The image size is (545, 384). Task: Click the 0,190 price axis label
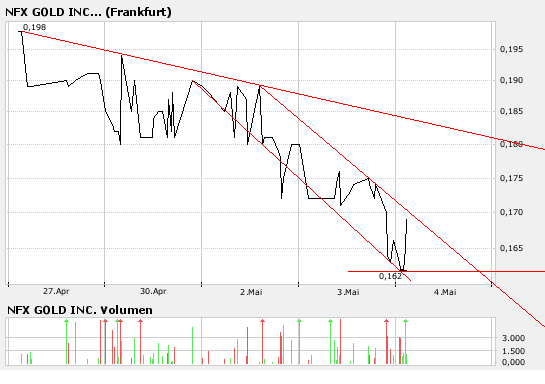click(511, 80)
